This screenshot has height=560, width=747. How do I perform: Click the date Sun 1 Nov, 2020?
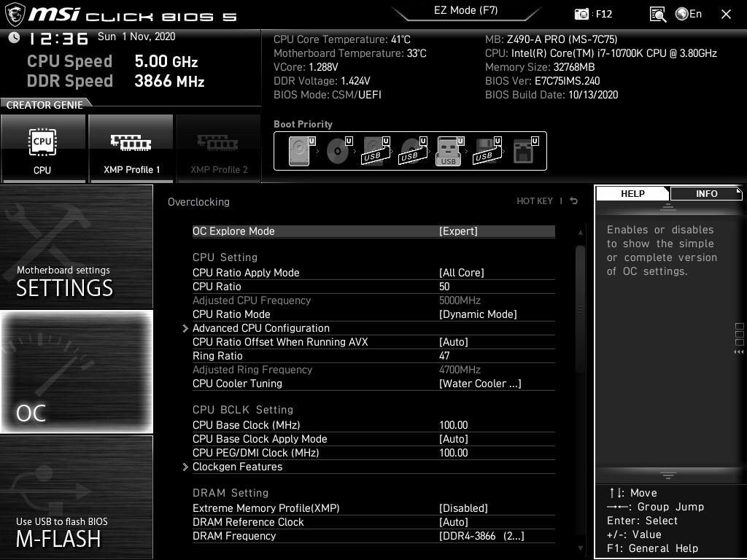(136, 36)
